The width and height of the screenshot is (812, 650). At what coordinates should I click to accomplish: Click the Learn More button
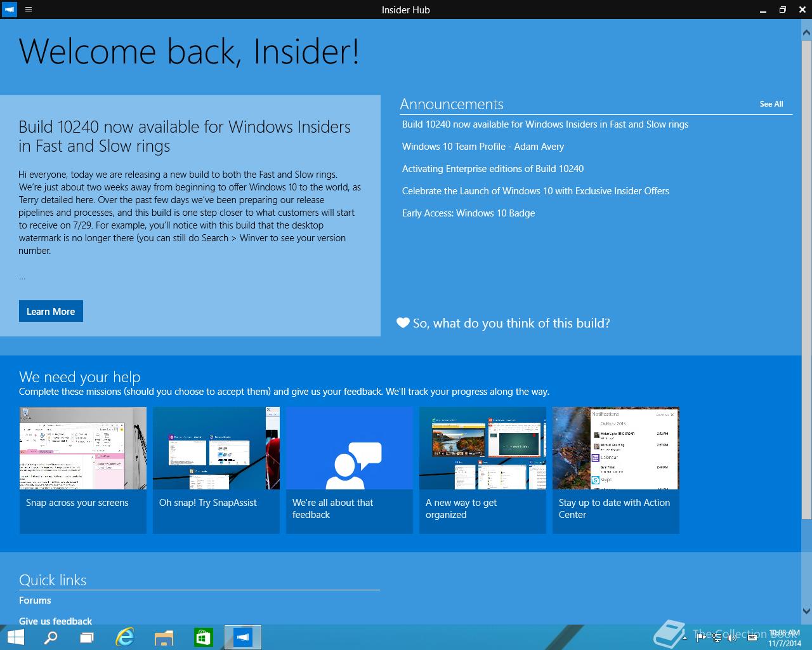pyautogui.click(x=51, y=311)
